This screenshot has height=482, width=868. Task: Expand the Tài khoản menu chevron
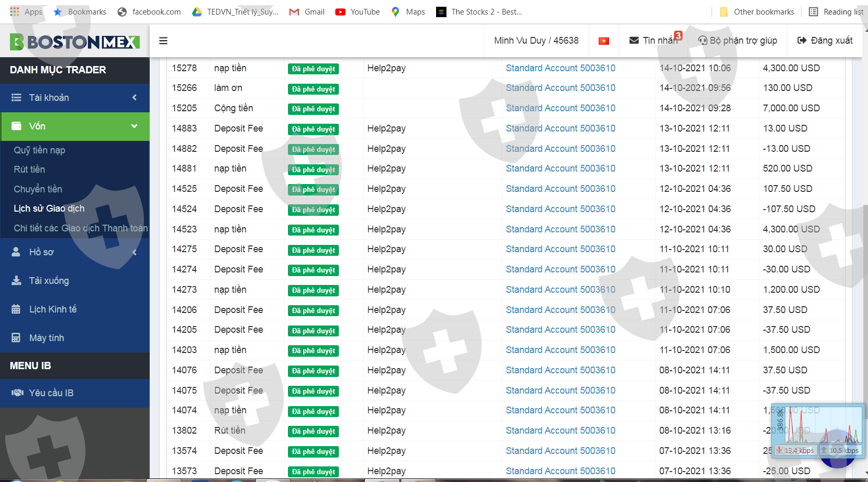click(135, 98)
